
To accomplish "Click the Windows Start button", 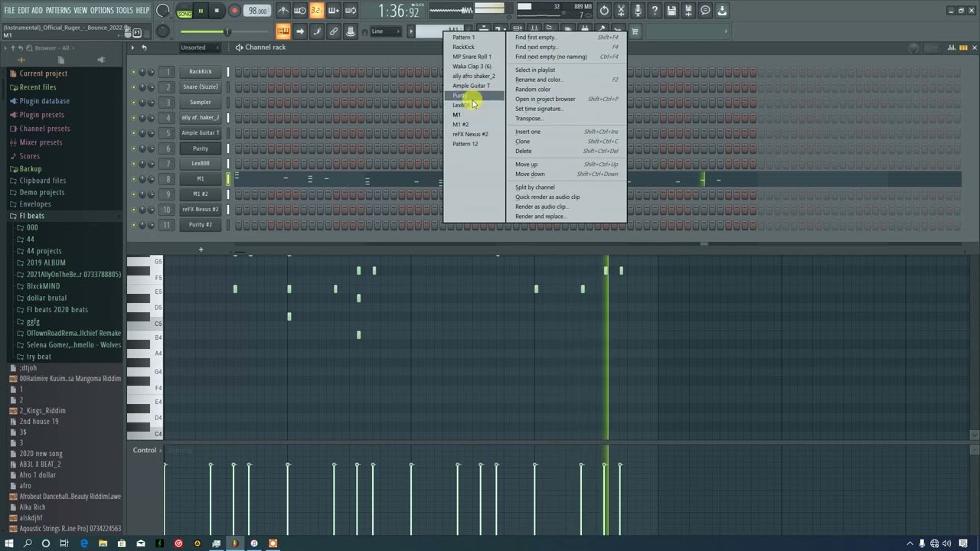I will (x=9, y=543).
